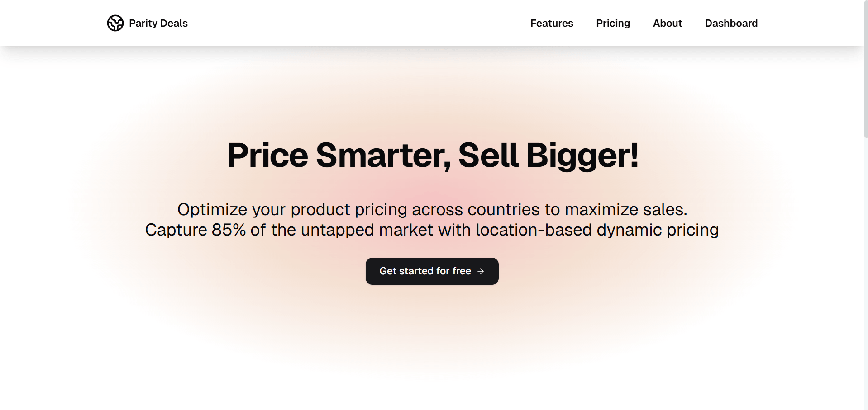Click the word "Bigger!" in the headline
868x410 pixels.
(x=582, y=156)
